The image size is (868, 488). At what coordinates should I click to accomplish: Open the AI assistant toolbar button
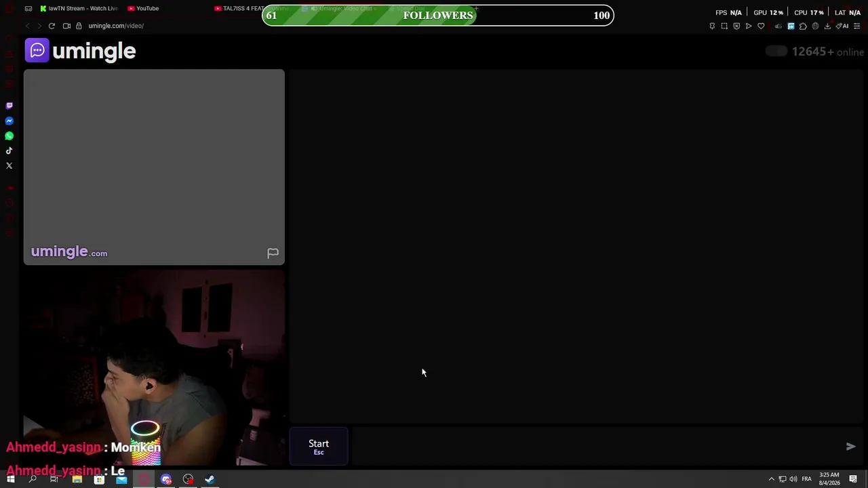(x=842, y=26)
